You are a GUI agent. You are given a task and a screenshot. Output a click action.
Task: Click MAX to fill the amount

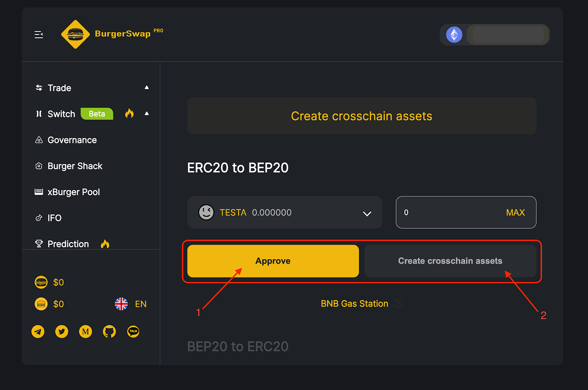coord(515,213)
